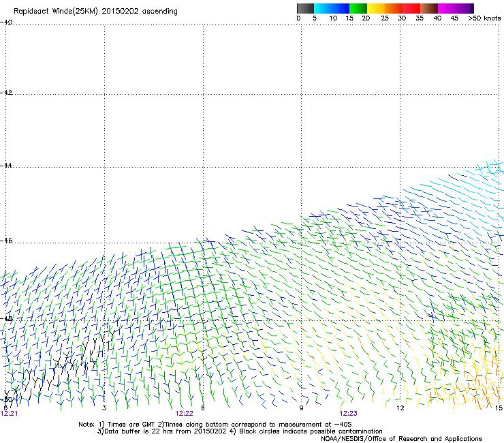Image resolution: width=504 pixels, height=443 pixels.
Task: Click the '-42' latitude axis label
Action: click(6, 93)
